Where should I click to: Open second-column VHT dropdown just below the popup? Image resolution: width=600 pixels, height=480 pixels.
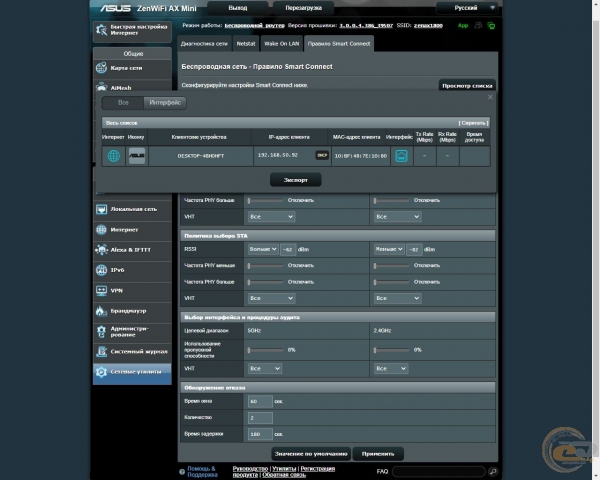click(x=397, y=217)
